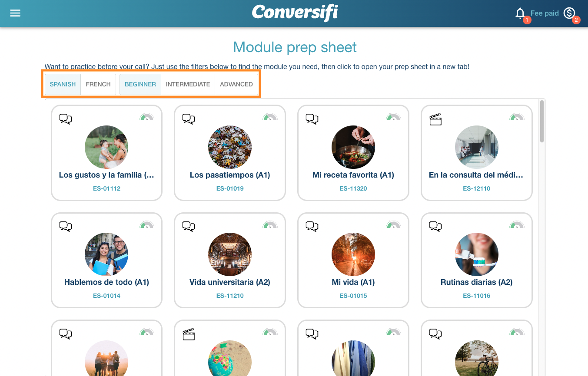Screen dimensions: 588x376
Task: Click gauge icon on Rutinas diarias card
Action: tap(517, 224)
